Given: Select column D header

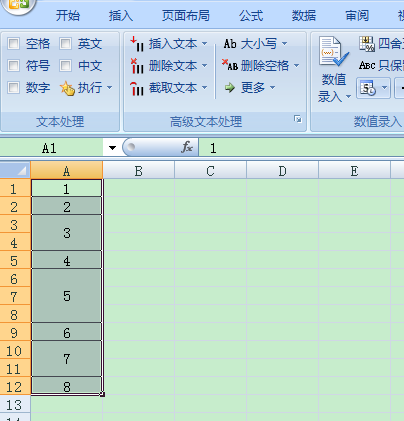Looking at the screenshot, I should (x=282, y=171).
